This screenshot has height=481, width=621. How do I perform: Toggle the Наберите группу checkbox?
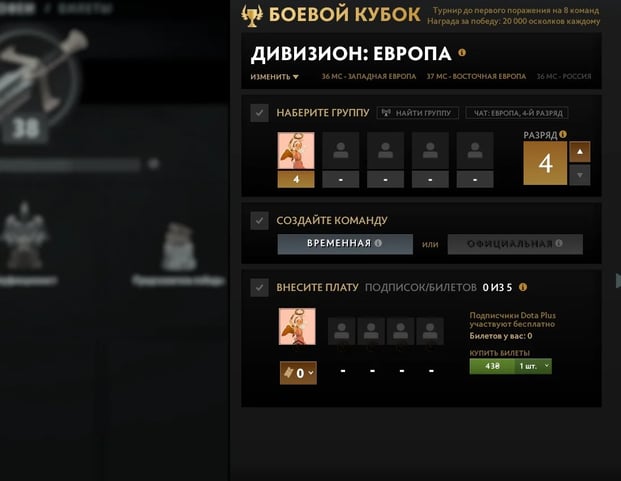pos(259,113)
